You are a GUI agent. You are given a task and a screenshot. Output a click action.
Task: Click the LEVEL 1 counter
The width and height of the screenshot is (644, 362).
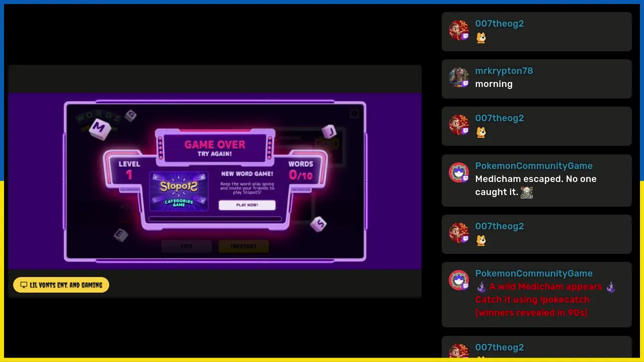coord(129,170)
